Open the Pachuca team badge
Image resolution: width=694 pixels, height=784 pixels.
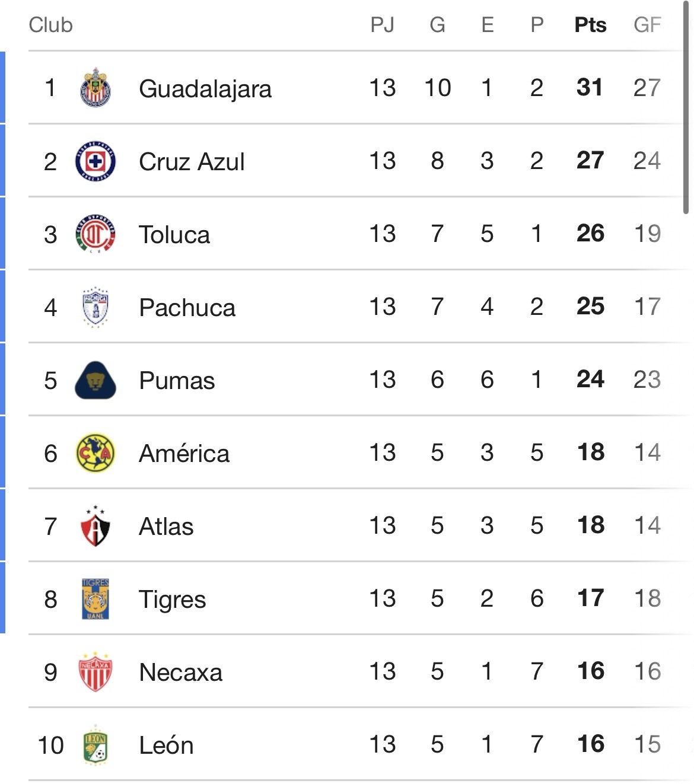95,307
